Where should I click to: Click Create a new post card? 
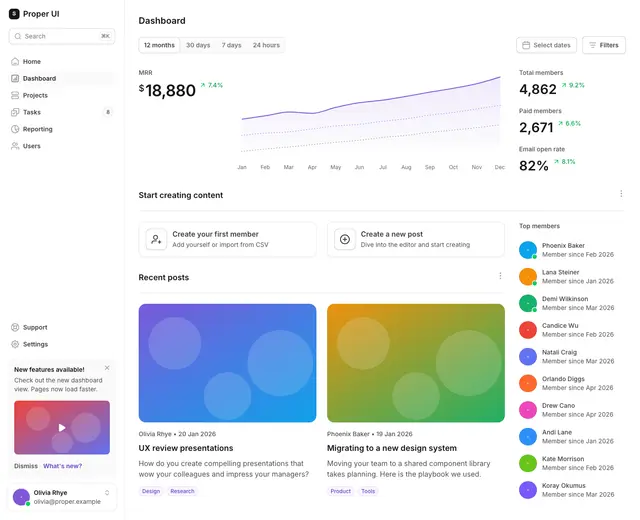[416, 239]
